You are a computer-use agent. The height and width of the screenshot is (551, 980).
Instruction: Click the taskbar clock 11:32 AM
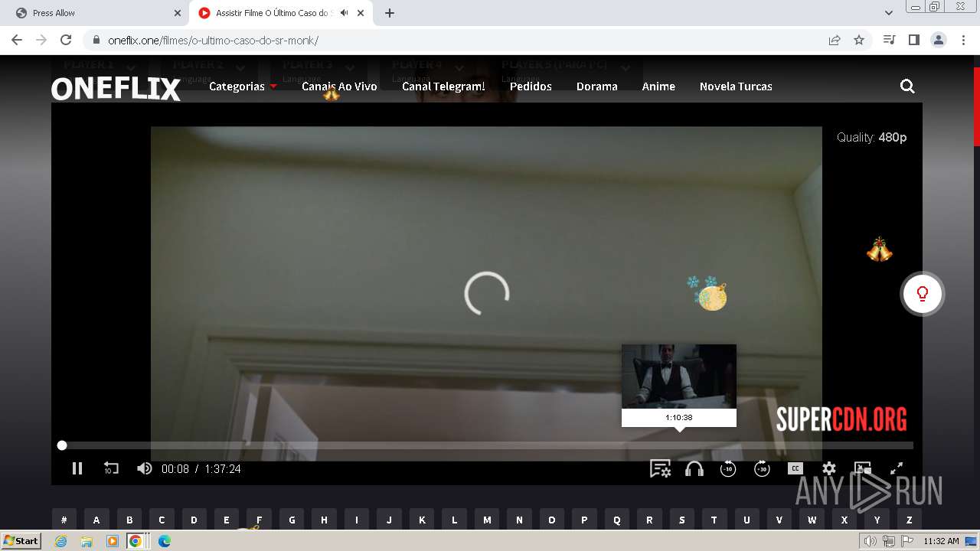click(941, 541)
